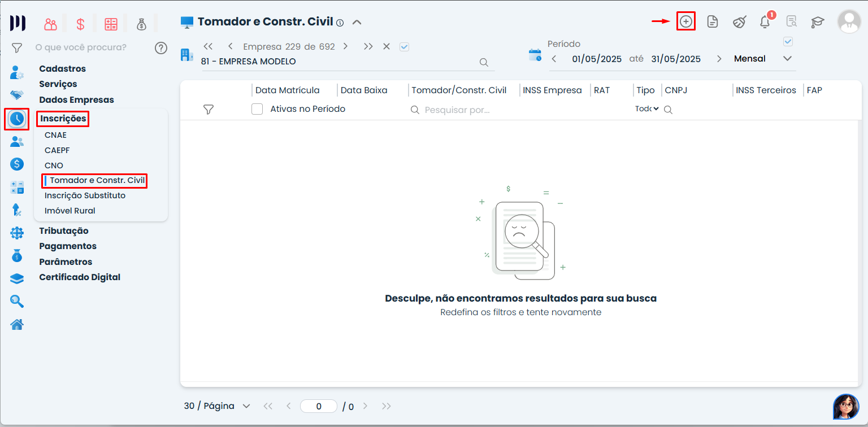This screenshot has width=868, height=427.
Task: Open the help question mark icon
Action: [x=161, y=47]
